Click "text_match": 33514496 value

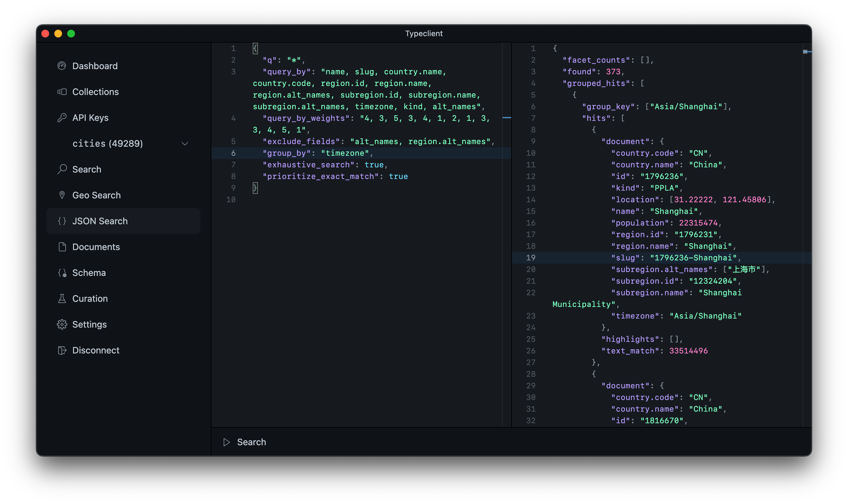tap(688, 351)
